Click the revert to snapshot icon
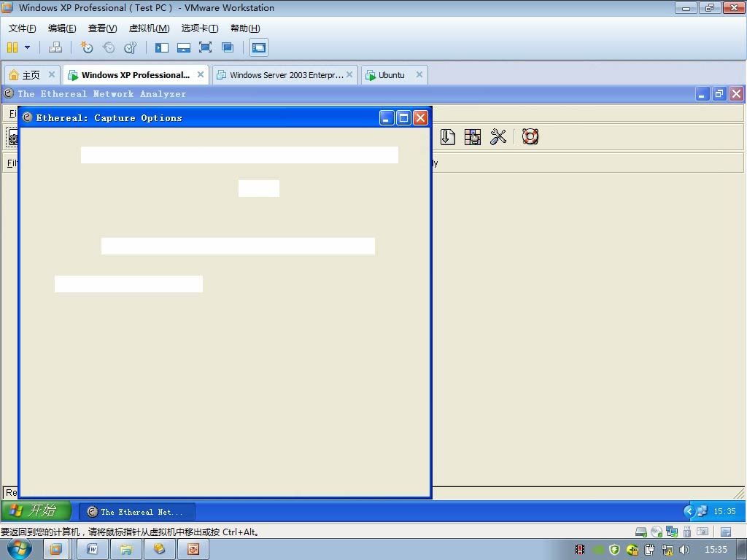 pyautogui.click(x=109, y=47)
